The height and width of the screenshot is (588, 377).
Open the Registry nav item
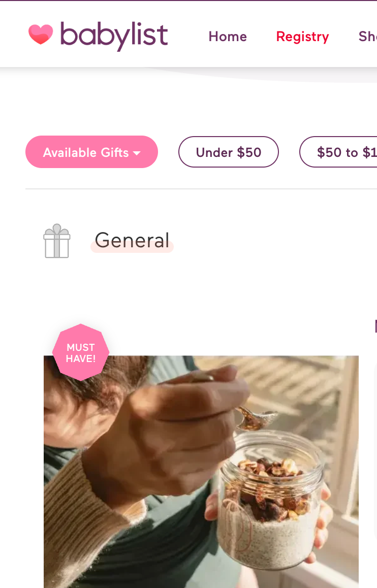click(x=302, y=37)
